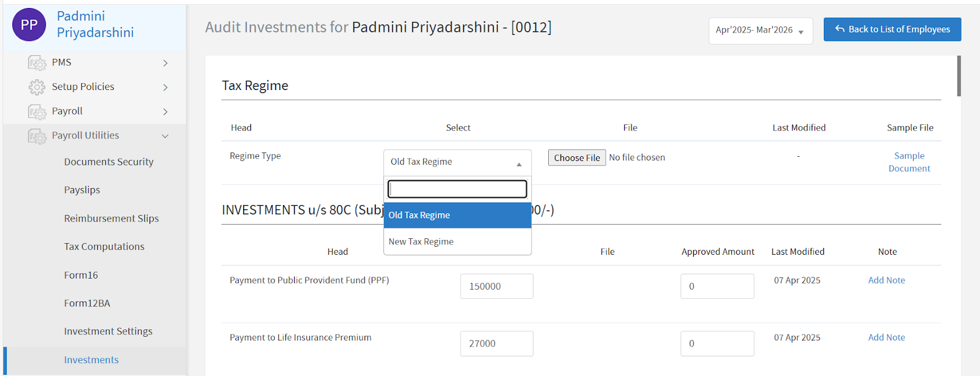Image resolution: width=980 pixels, height=376 pixels.
Task: Open the Regime Type dropdown
Action: [457, 162]
